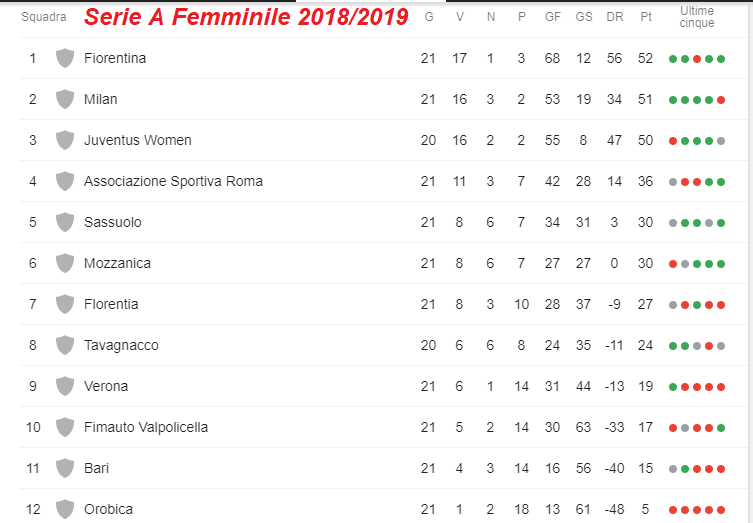The image size is (753, 523).
Task: Click Orobica's last five results dots
Action: [x=697, y=510]
